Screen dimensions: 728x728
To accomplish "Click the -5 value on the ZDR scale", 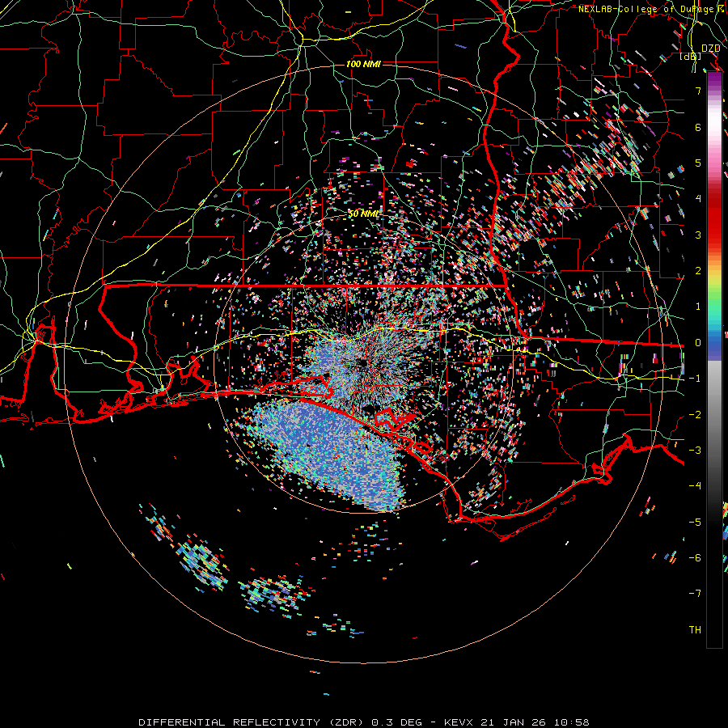I will [695, 523].
